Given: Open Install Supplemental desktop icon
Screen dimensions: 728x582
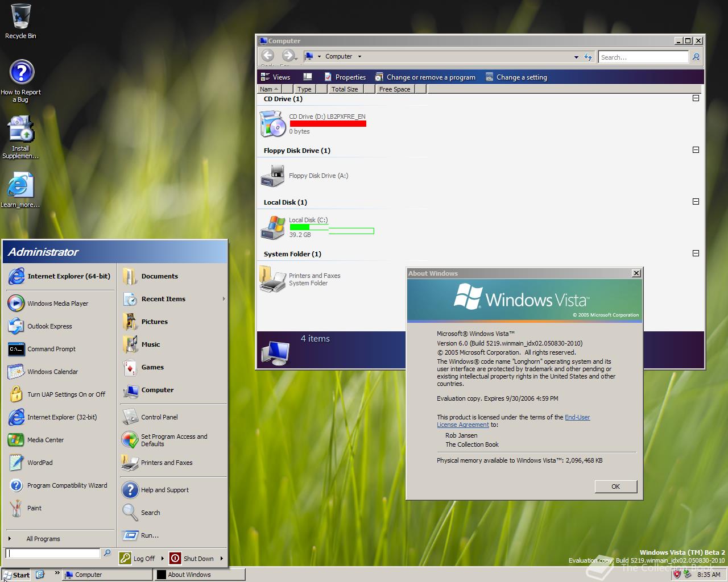Looking at the screenshot, I should (x=20, y=137).
